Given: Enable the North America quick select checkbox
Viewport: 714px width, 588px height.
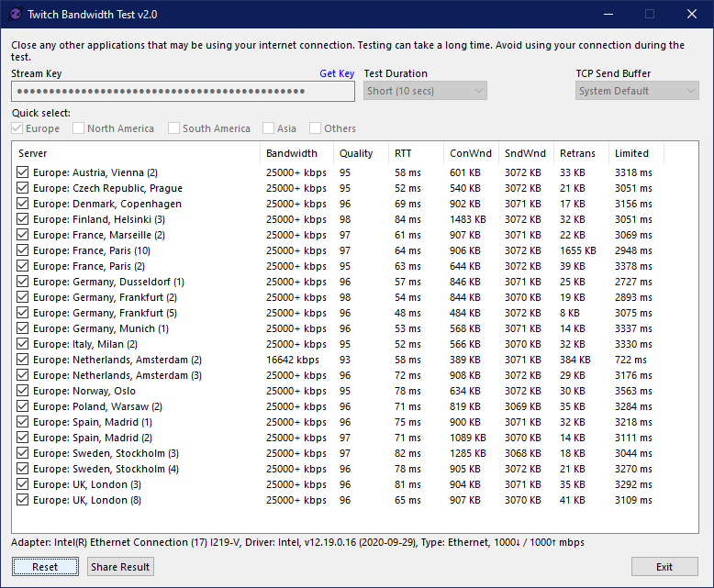Looking at the screenshot, I should [78, 128].
